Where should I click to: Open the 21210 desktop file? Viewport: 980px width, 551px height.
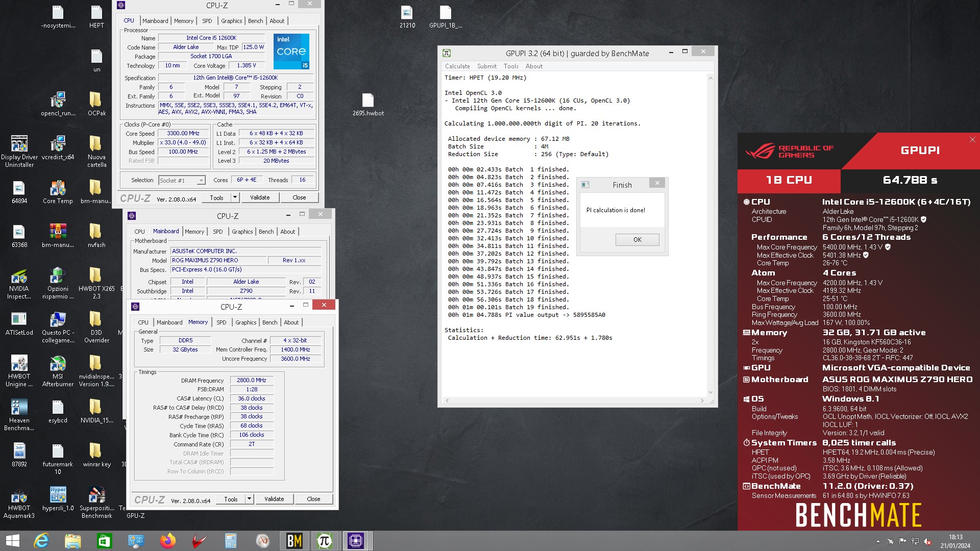point(407,17)
